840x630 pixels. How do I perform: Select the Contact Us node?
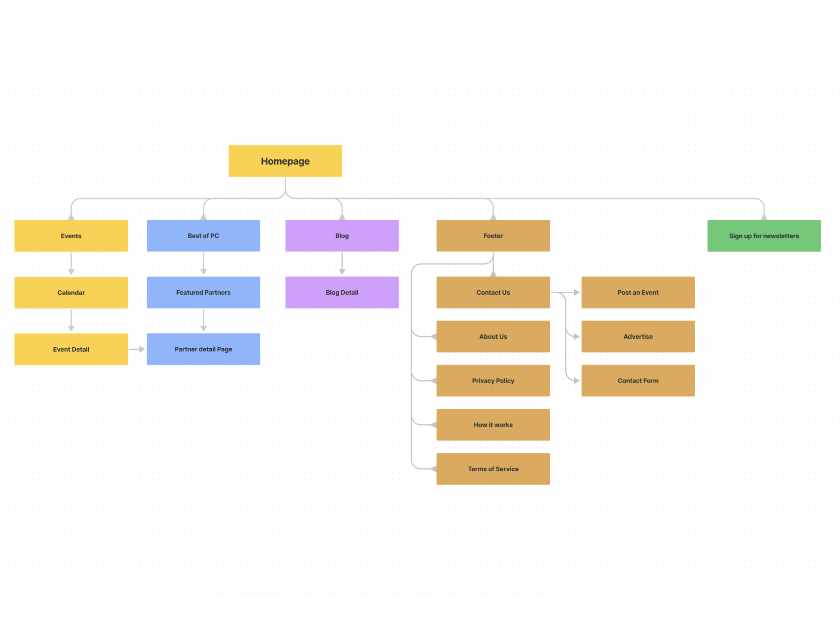(x=493, y=293)
